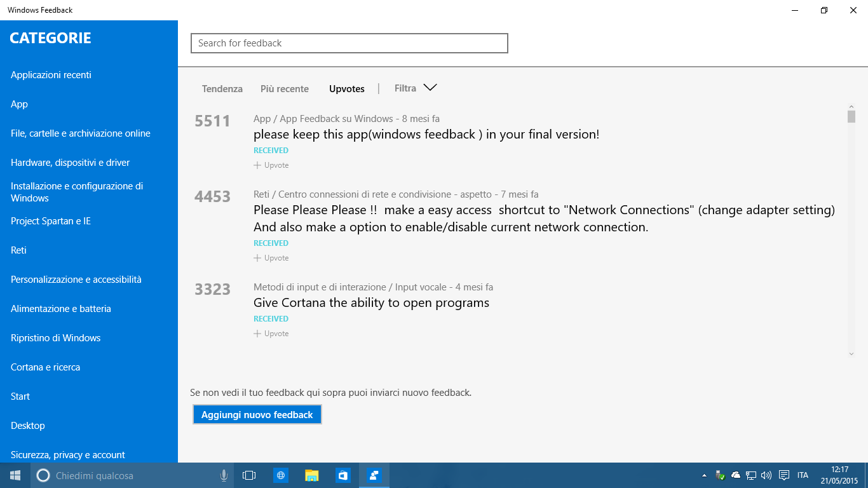Open OneDrive cloud tray icon

pos(736,475)
